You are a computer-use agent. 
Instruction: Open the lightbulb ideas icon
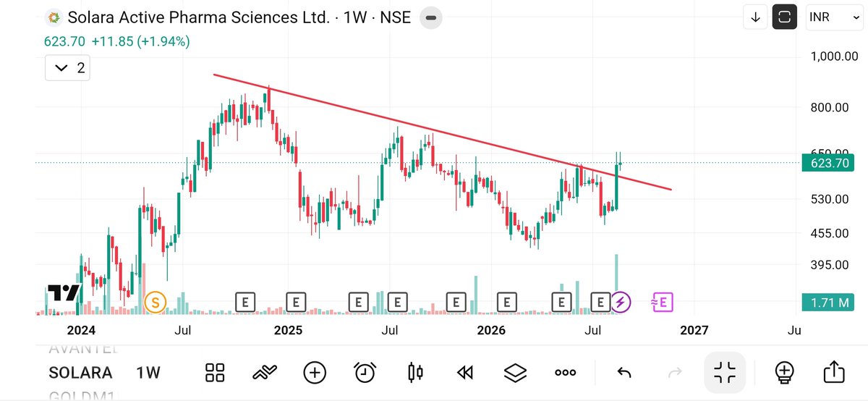click(x=783, y=373)
